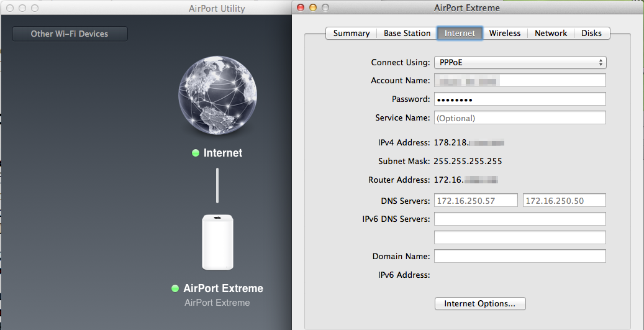
Task: Close the AirPort Utility window
Action: tap(10, 8)
